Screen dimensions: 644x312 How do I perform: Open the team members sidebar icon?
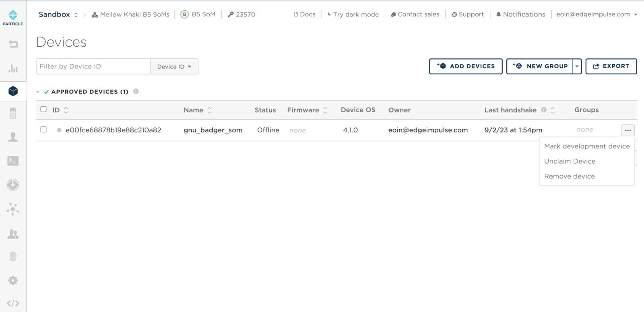[x=13, y=234]
